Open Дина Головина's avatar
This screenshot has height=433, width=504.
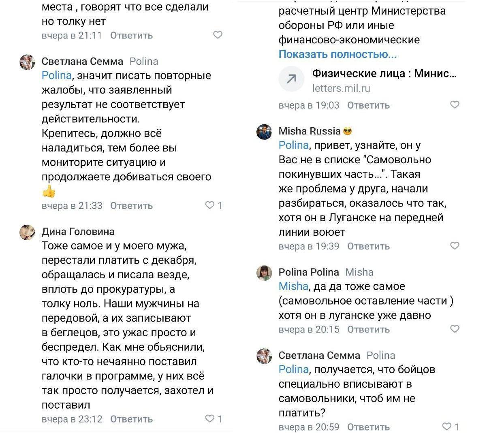(x=27, y=232)
